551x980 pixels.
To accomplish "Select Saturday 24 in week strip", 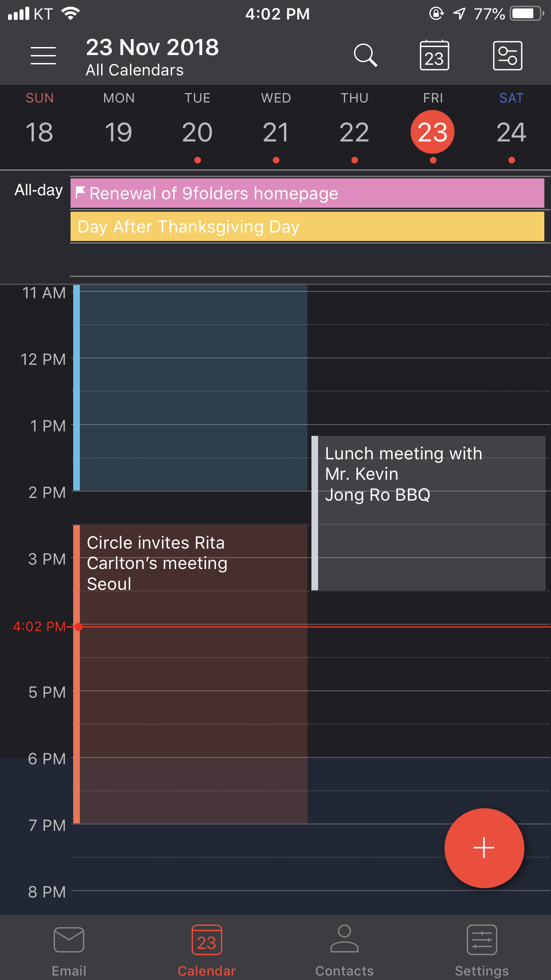I will point(512,126).
